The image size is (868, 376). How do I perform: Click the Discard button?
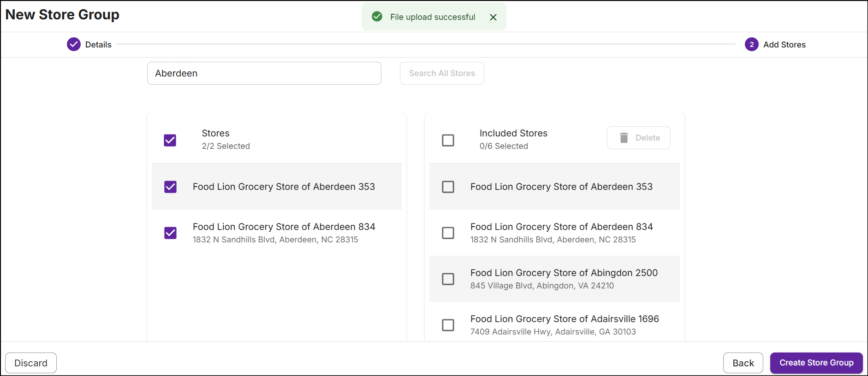click(x=31, y=363)
